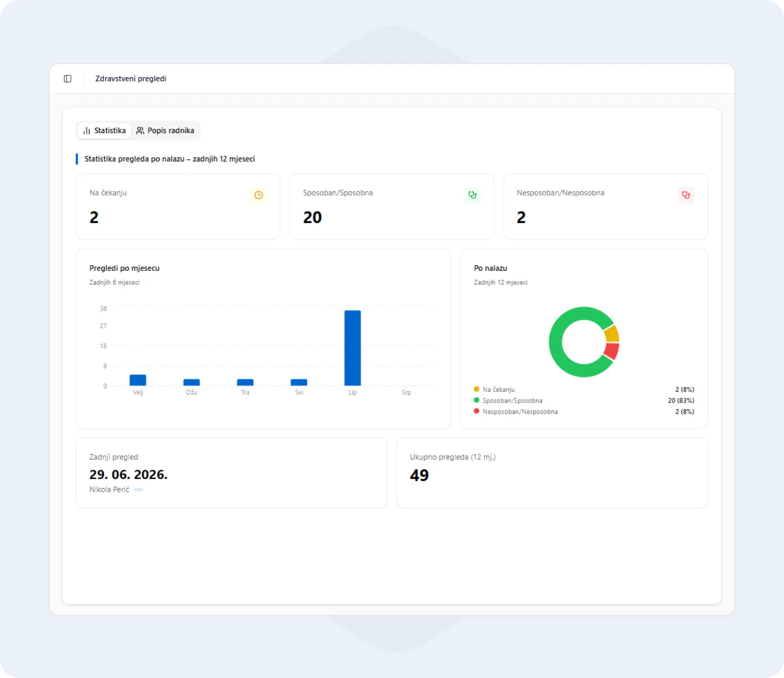This screenshot has width=784, height=678.
Task: Click the Na čekanju count of 2
Action: click(x=94, y=218)
